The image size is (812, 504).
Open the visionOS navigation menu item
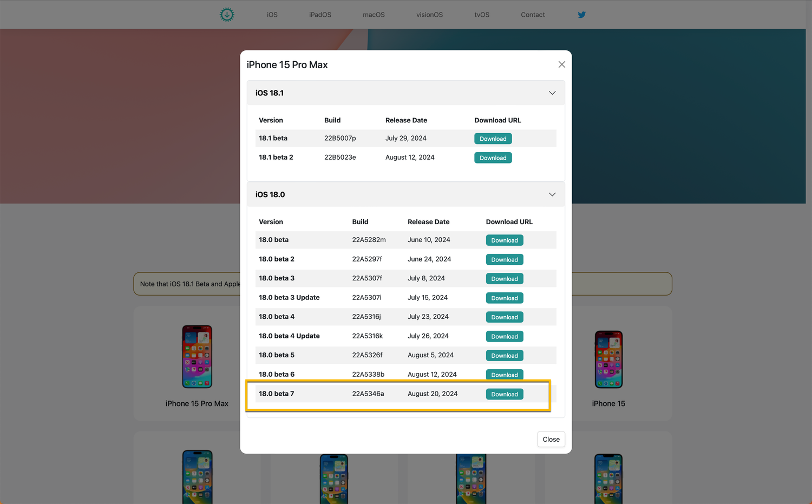pyautogui.click(x=429, y=15)
